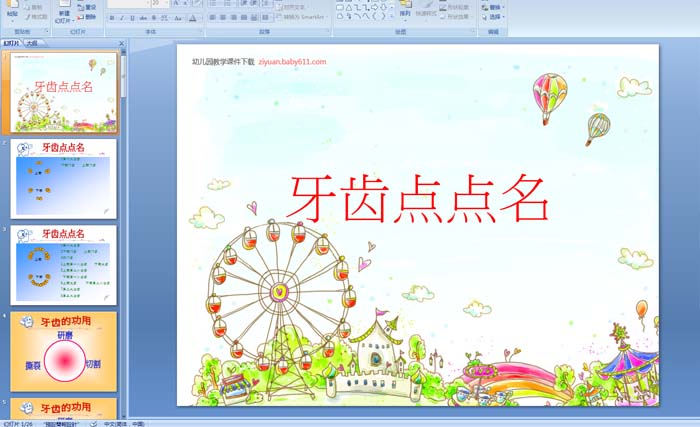Open the Arrange dropdown

[x=405, y=13]
